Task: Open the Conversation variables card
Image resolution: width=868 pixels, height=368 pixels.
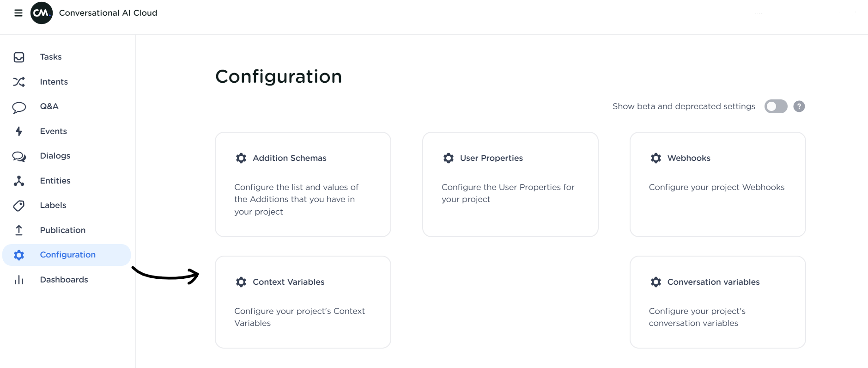Action: pyautogui.click(x=717, y=302)
